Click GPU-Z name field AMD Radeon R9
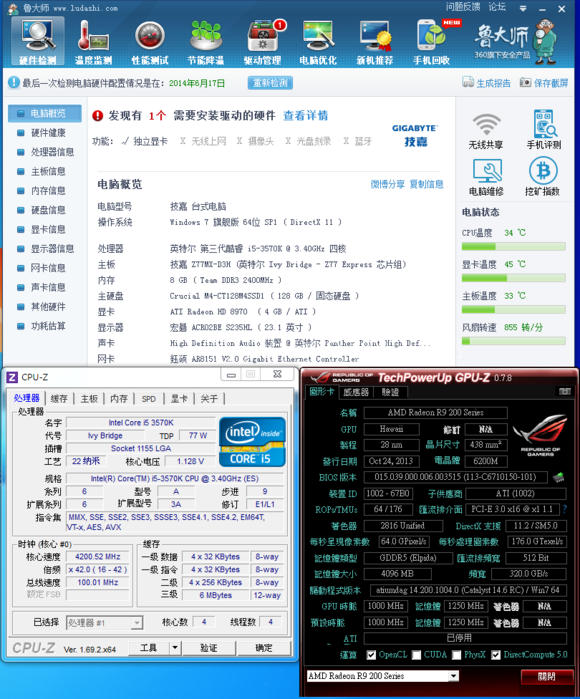Screen dimensions: 580x699 tap(435, 413)
